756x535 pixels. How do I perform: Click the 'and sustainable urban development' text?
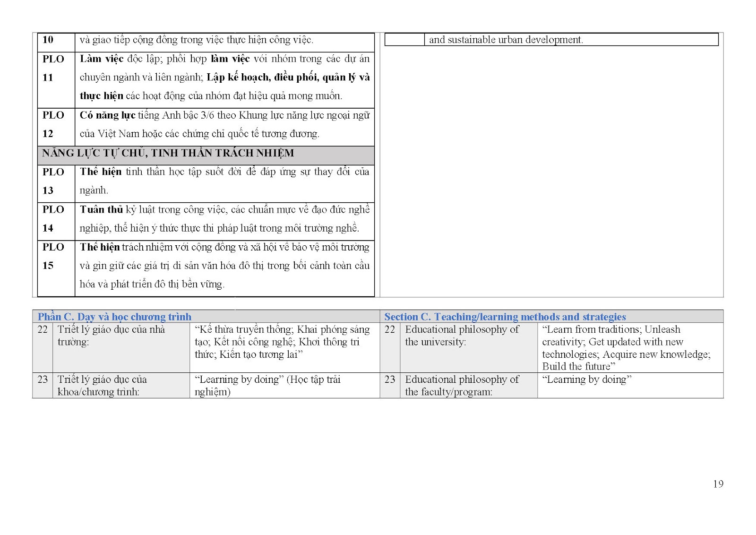(x=506, y=40)
